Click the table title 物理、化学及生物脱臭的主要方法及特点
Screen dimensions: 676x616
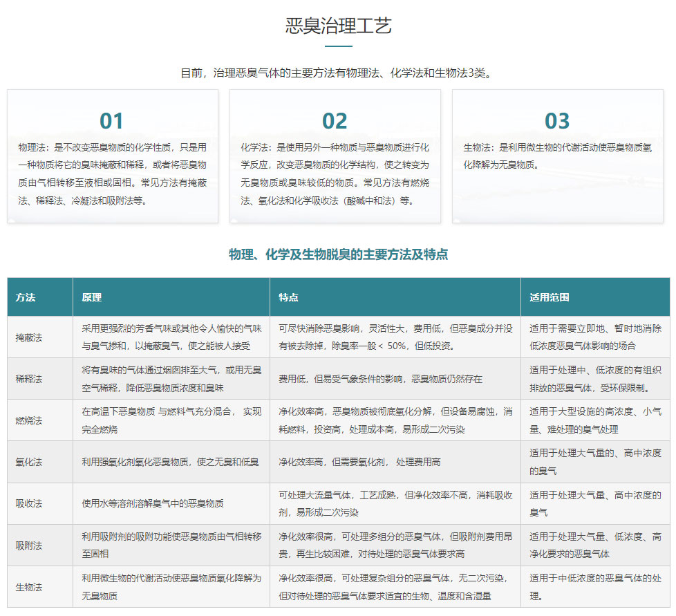coord(338,254)
